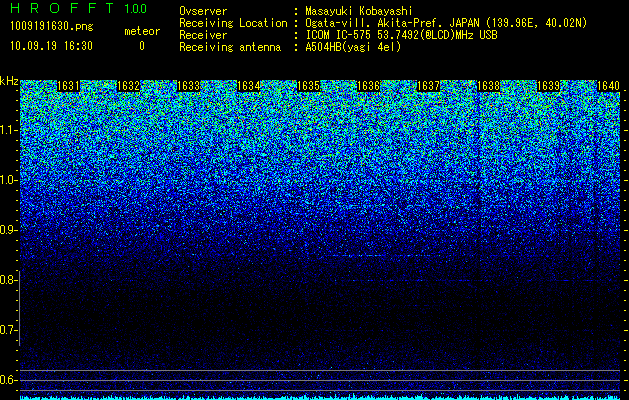Click the 1631 time marker

pyautogui.click(x=68, y=86)
